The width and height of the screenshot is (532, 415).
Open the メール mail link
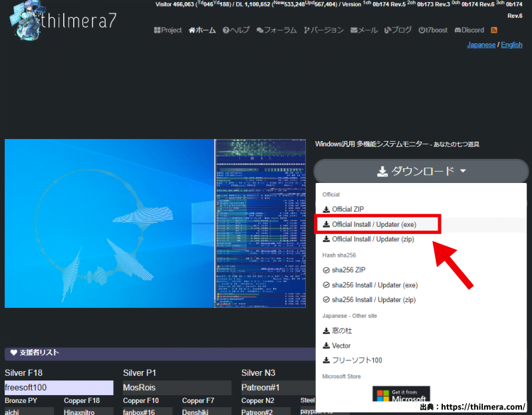pyautogui.click(x=364, y=31)
